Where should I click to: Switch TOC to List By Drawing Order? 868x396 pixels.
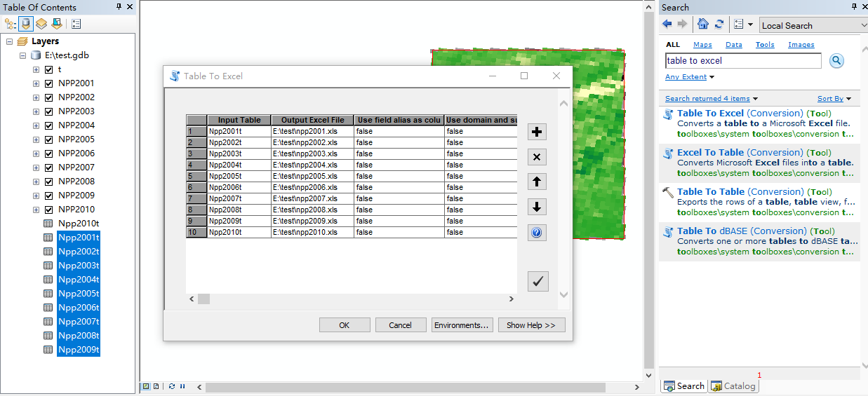click(11, 24)
